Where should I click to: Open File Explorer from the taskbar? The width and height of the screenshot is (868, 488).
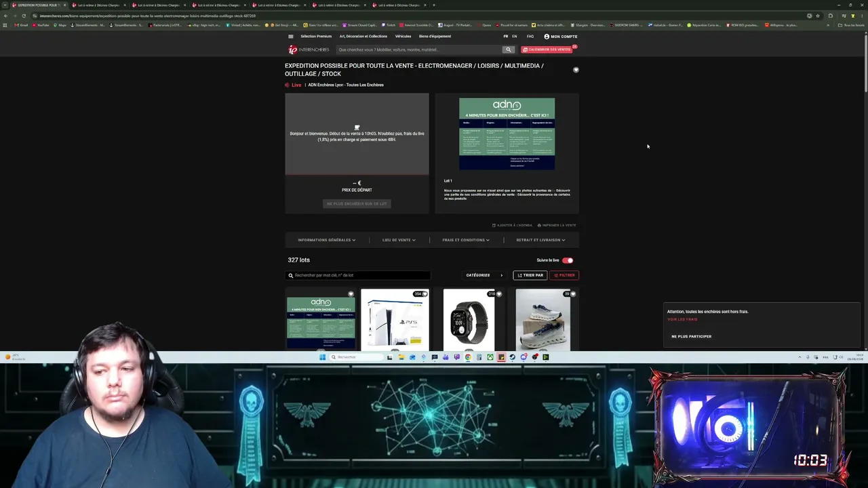pyautogui.click(x=401, y=357)
